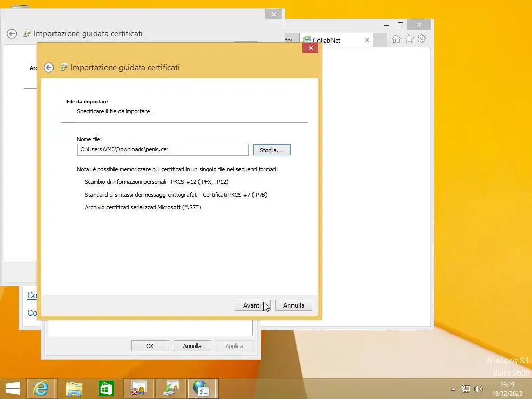Open Internet Explorer home page icon
This screenshot has height=399, width=532.
coord(396,38)
